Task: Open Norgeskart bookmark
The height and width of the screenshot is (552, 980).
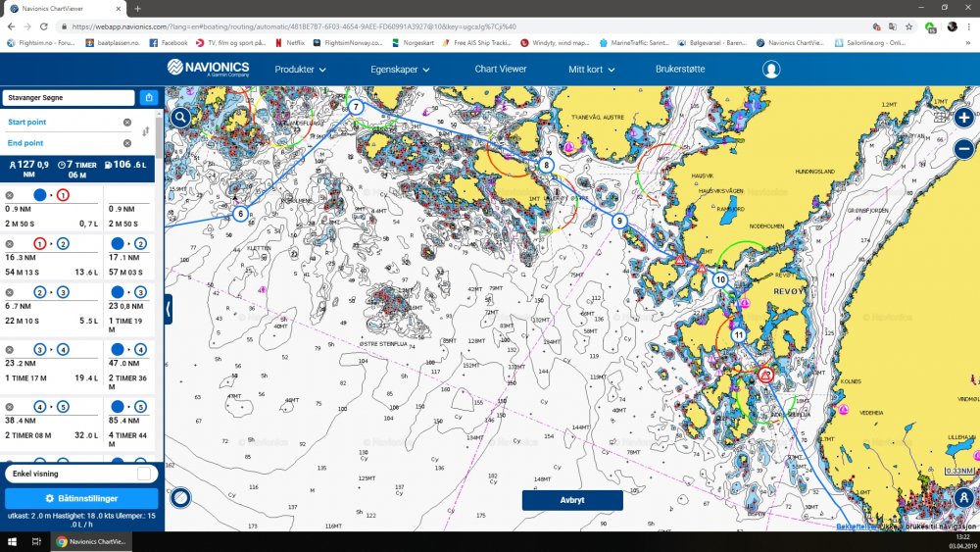Action: [414, 43]
